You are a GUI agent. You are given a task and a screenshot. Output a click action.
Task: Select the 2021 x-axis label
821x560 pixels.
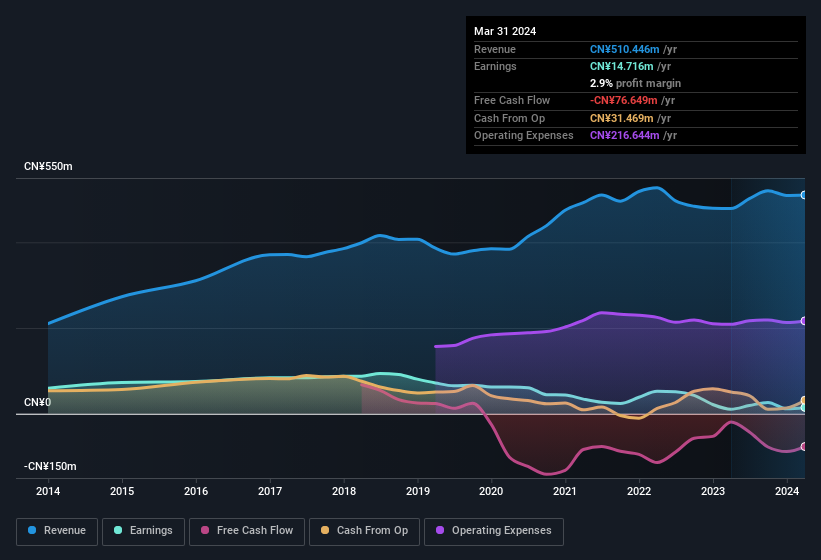click(x=565, y=491)
